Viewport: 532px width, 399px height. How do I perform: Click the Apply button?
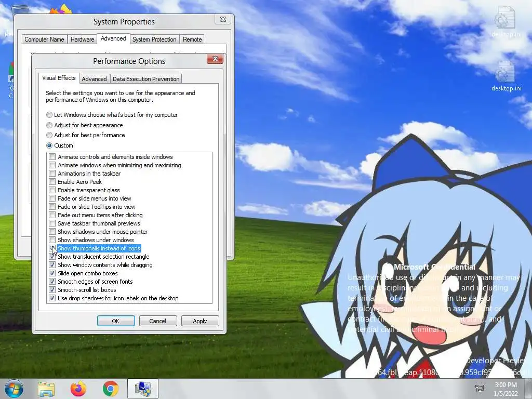pos(200,321)
